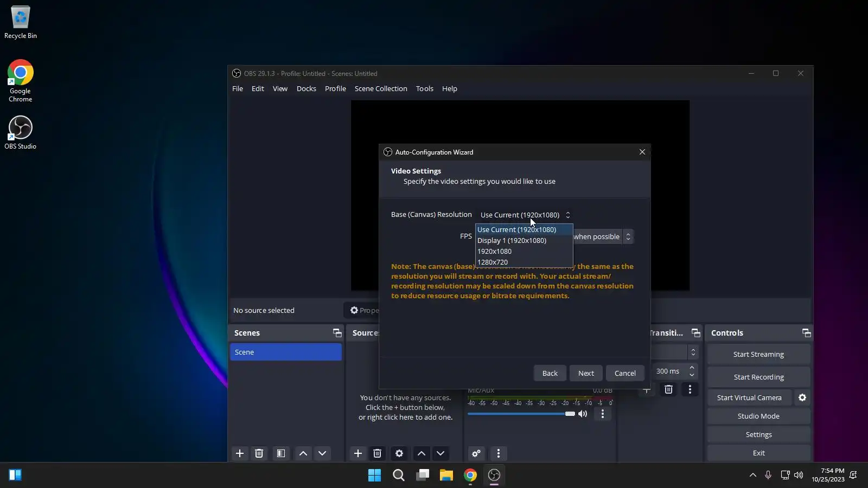Open the Edit menu
This screenshot has height=488, width=868.
pos(258,88)
